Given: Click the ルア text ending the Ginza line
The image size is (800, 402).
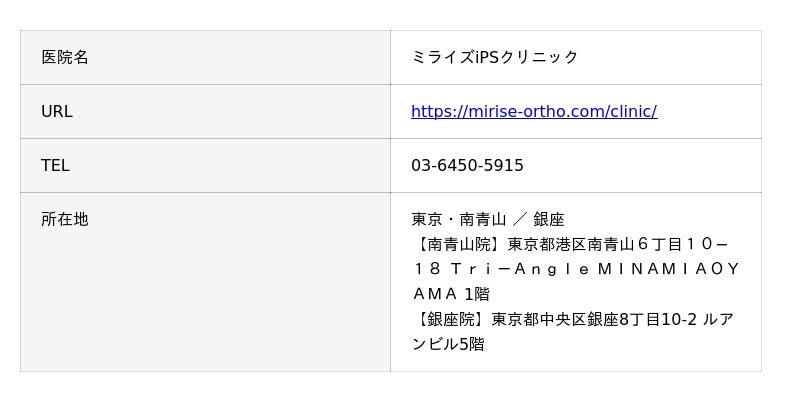Looking at the screenshot, I should pyautogui.click(x=718, y=320).
